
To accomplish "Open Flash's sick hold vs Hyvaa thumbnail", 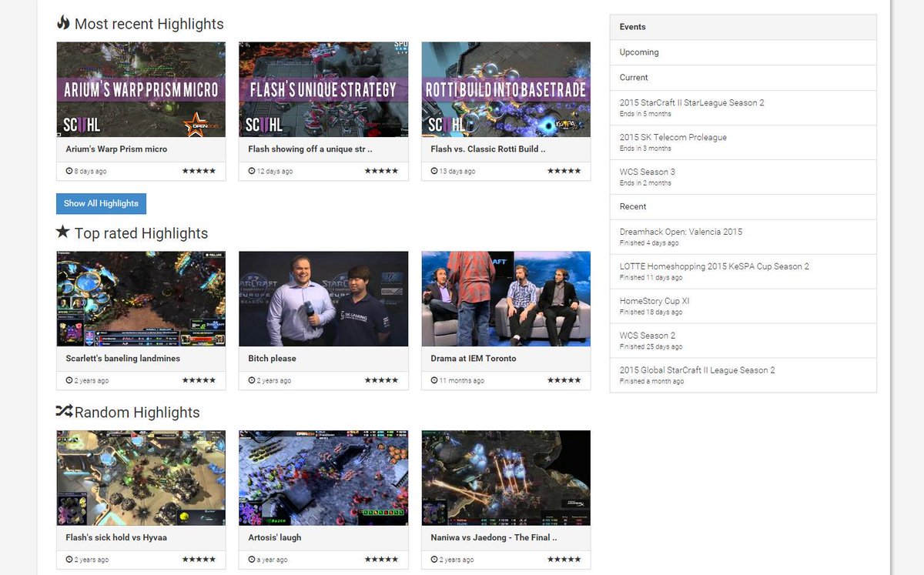I will pos(141,478).
